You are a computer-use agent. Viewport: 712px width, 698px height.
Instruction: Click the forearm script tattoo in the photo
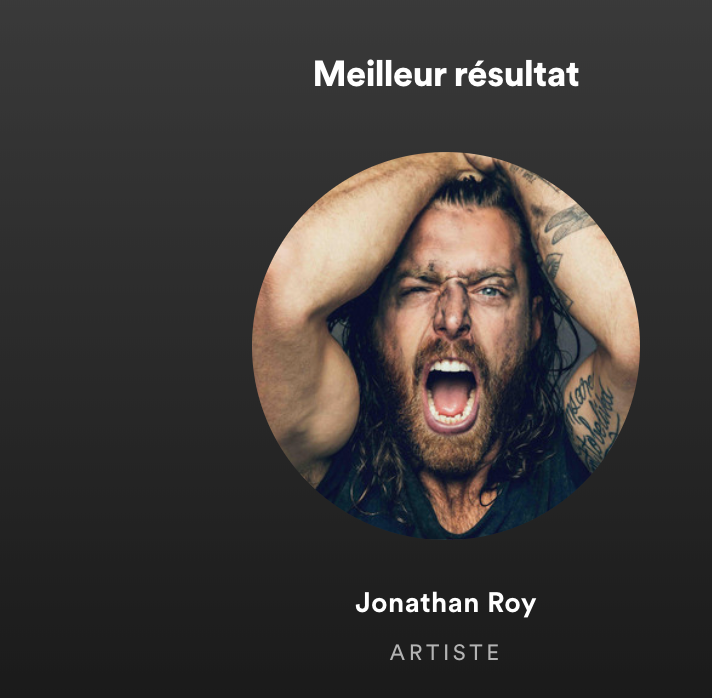point(589,420)
